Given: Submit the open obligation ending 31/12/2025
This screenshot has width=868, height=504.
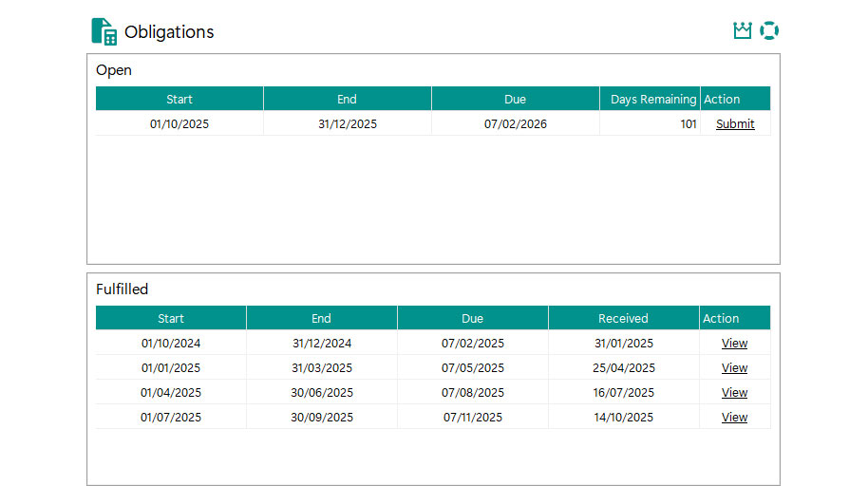Looking at the screenshot, I should (735, 124).
